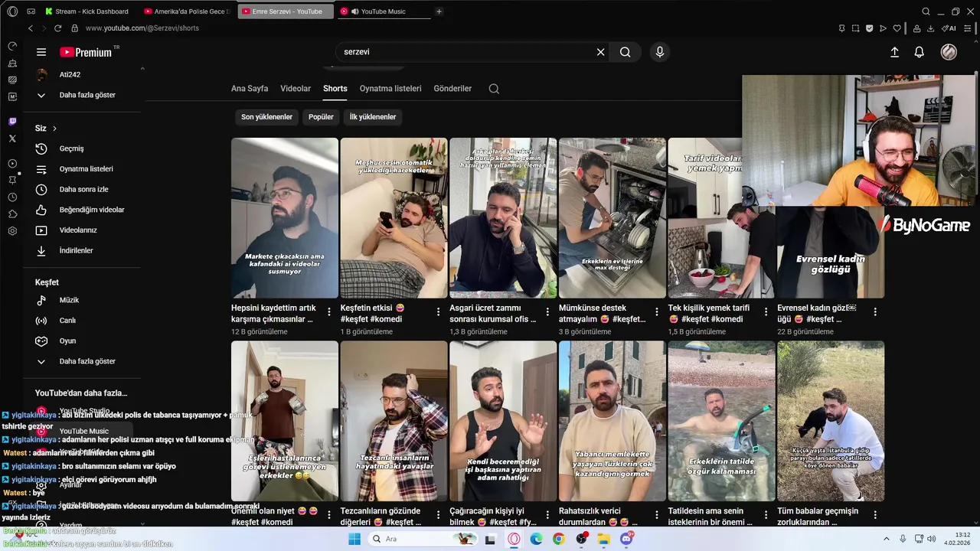This screenshot has width=980, height=551.
Task: Open the Opera main menu logo
Action: 12,11
